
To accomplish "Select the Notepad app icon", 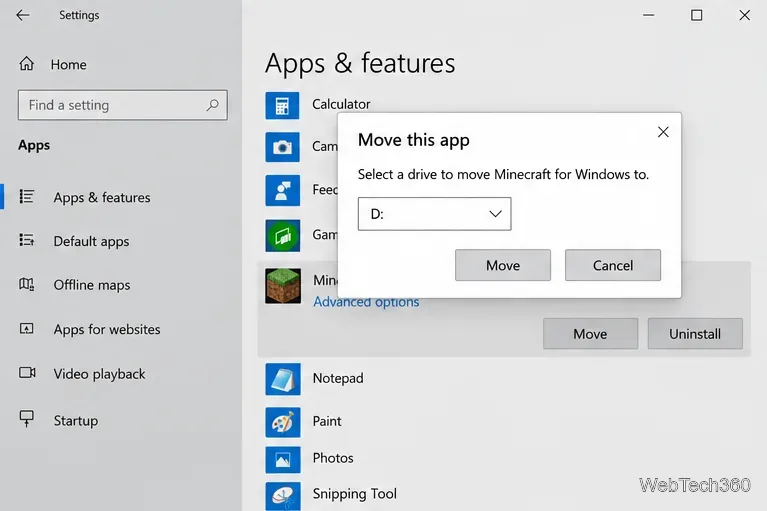I will 283,379.
